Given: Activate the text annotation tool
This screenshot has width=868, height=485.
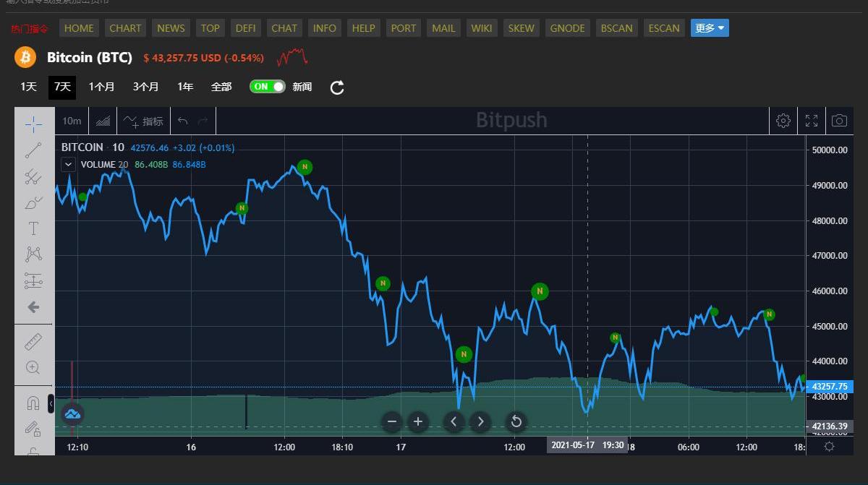Looking at the screenshot, I should [33, 228].
